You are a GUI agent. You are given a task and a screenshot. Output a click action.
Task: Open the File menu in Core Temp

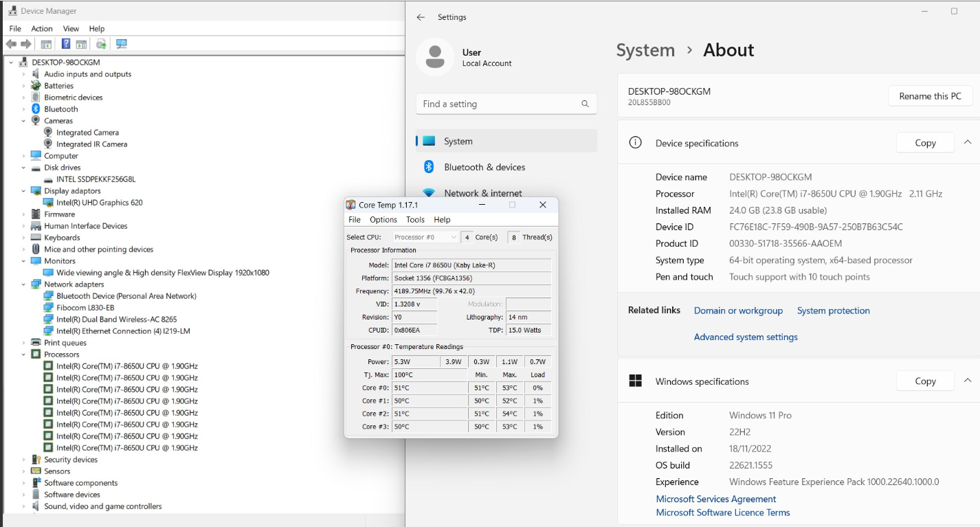point(355,219)
